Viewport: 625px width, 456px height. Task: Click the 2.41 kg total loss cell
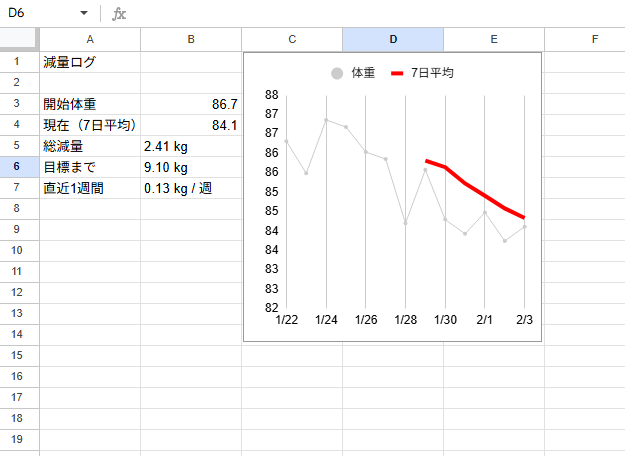(x=191, y=146)
